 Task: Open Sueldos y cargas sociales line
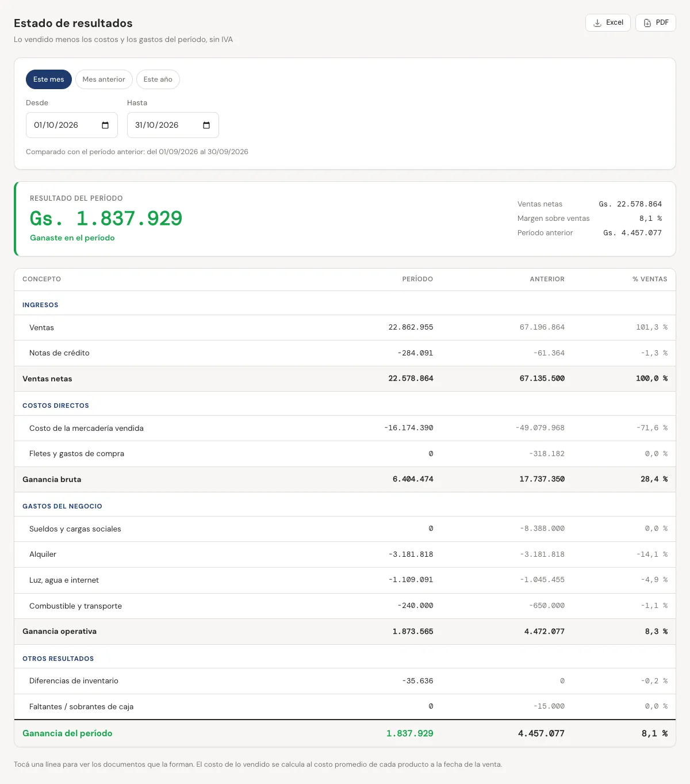[x=345, y=529]
